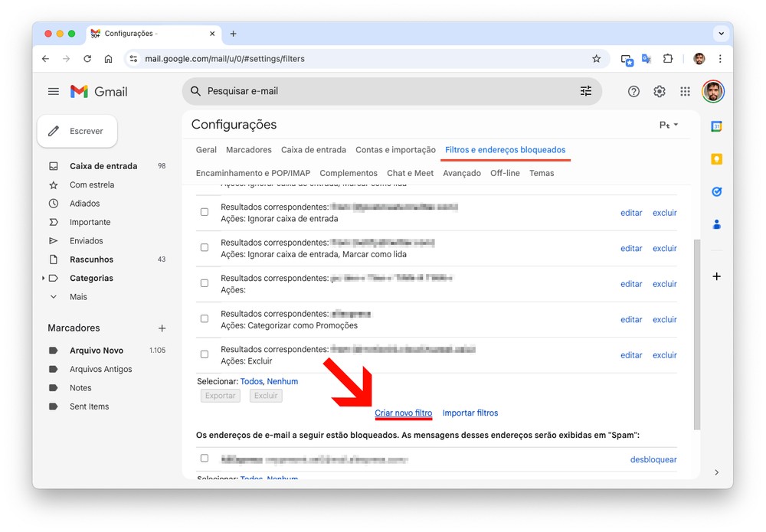Open Google Keep side panel icon
The image size is (766, 532).
[716, 159]
